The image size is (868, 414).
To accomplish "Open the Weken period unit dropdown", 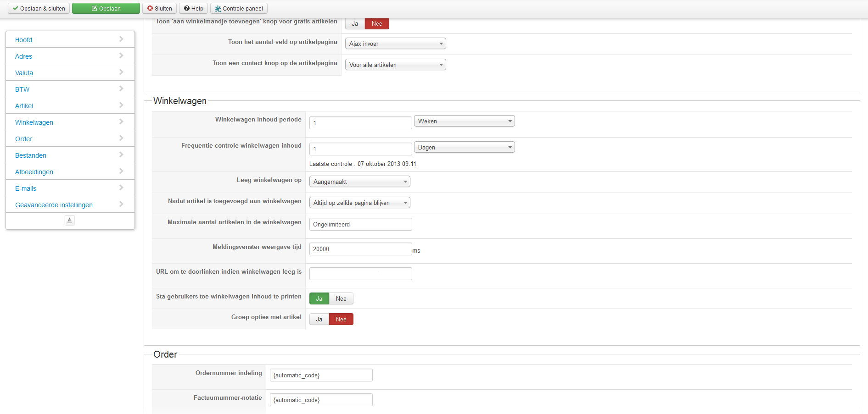I will click(464, 121).
